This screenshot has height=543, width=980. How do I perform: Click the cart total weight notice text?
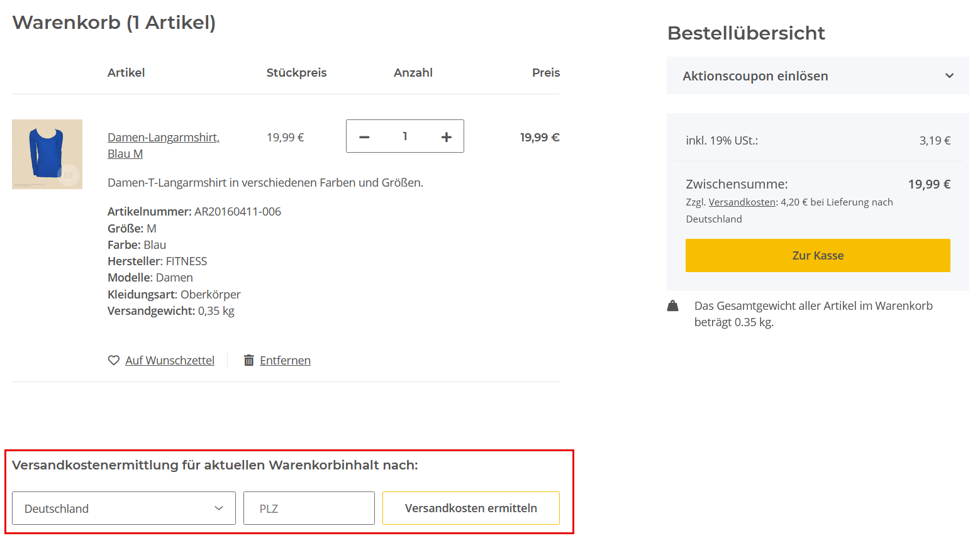tap(813, 314)
